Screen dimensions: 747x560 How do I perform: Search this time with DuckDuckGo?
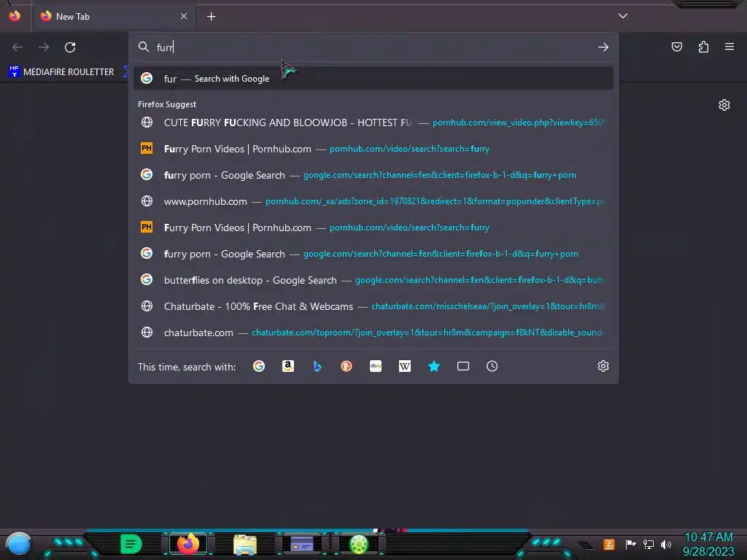[x=347, y=366]
